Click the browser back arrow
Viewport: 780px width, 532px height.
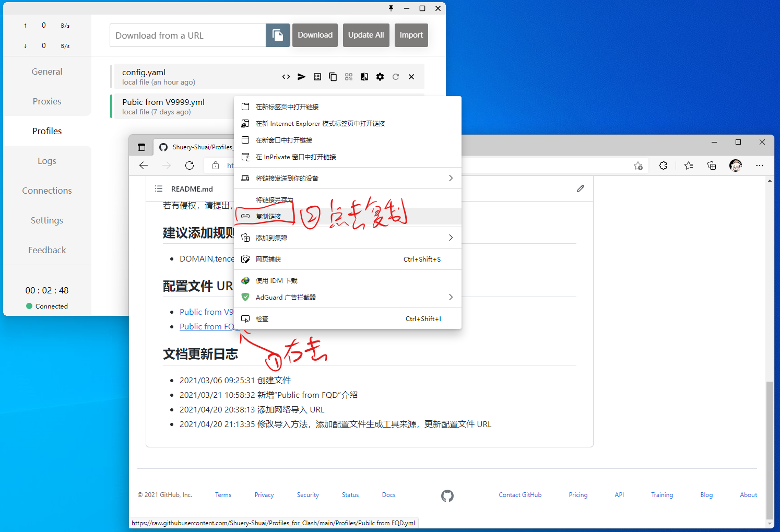click(144, 165)
